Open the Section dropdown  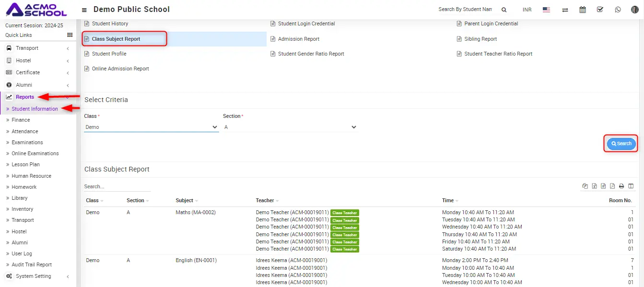click(290, 127)
